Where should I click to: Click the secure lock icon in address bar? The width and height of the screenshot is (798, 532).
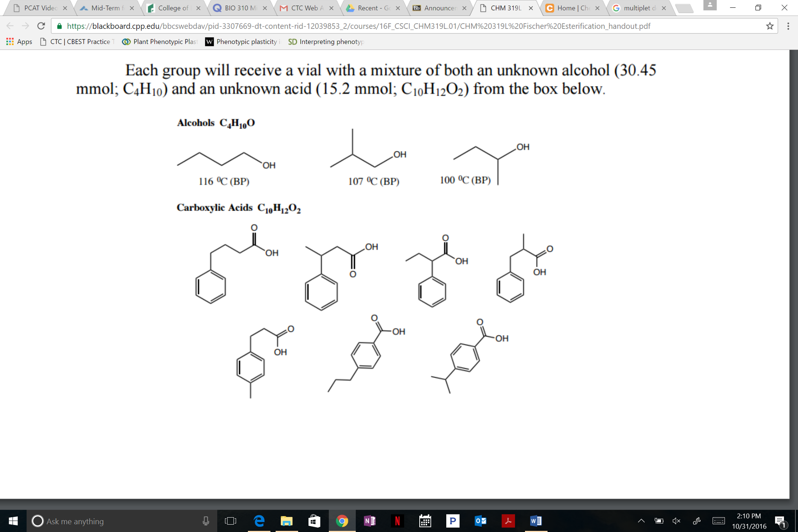[59, 26]
